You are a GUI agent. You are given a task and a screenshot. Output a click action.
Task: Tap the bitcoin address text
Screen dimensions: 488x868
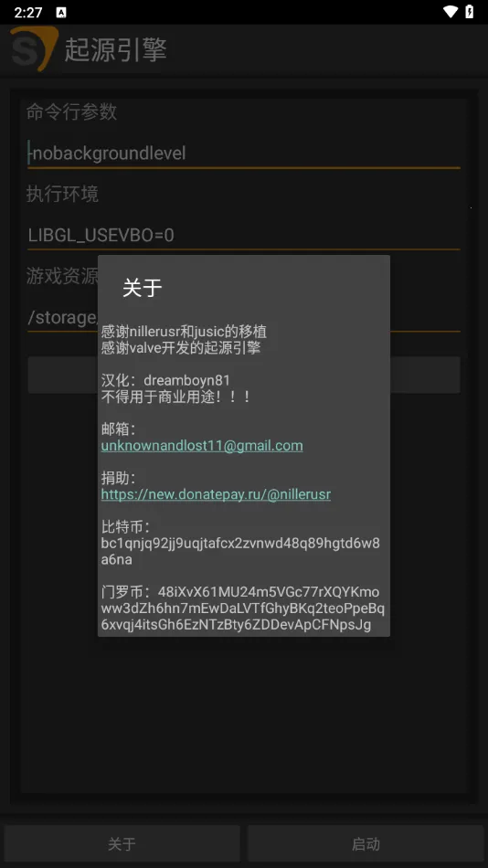(240, 551)
